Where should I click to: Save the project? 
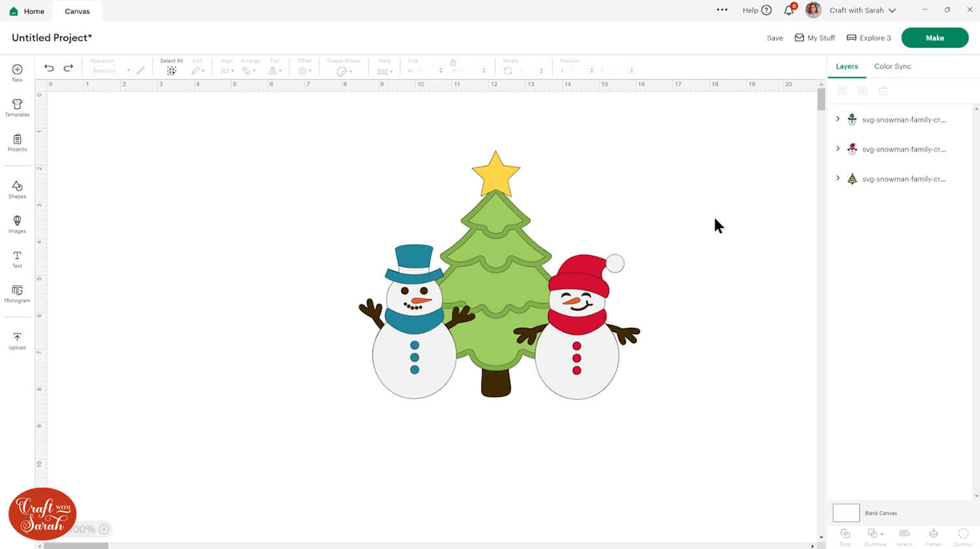pos(774,38)
